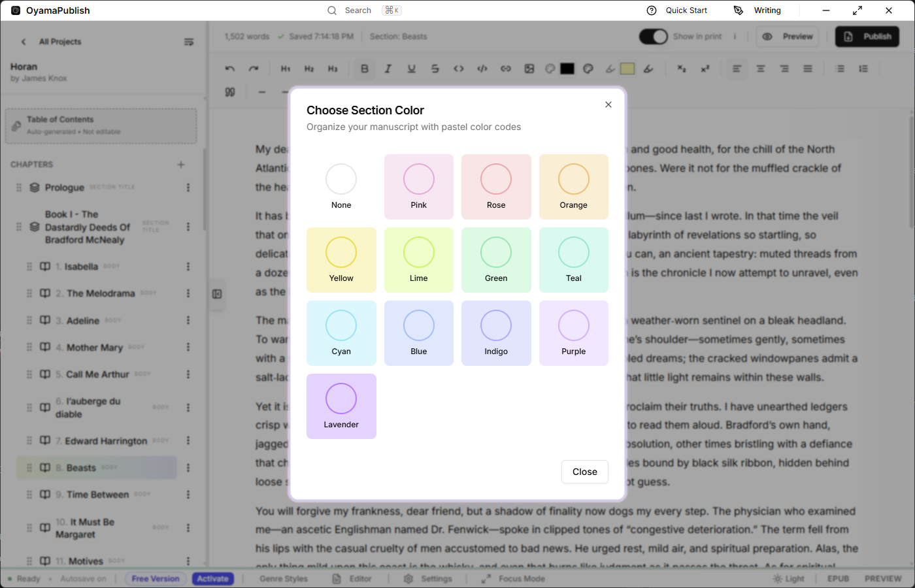The height and width of the screenshot is (588, 915).
Task: Select the blockquote icon
Action: click(230, 91)
